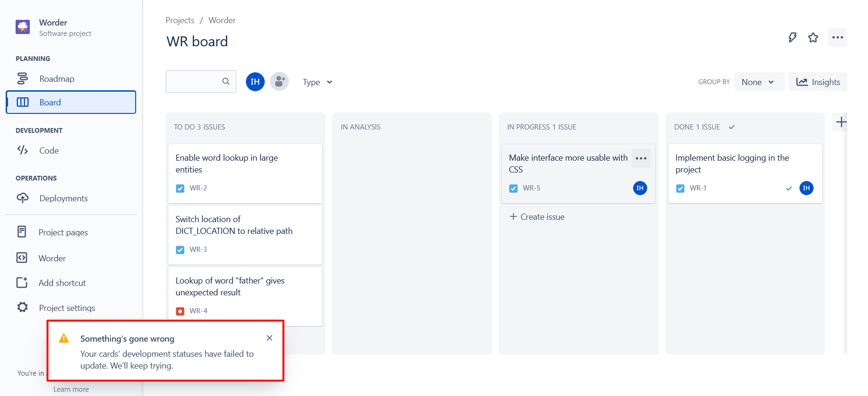The width and height of the screenshot is (868, 396).
Task: Expand the Type filter dropdown
Action: point(318,82)
